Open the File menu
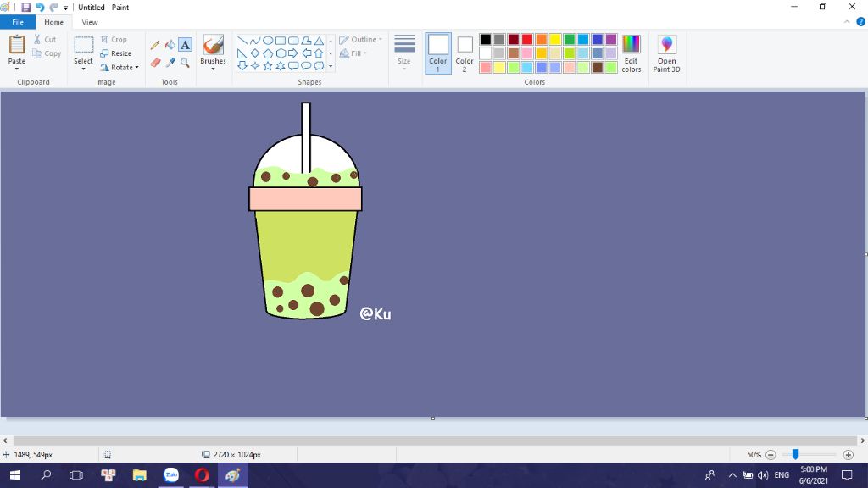868x488 pixels. [x=18, y=22]
